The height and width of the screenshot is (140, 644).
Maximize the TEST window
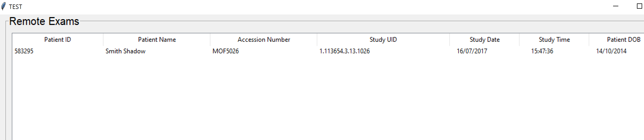point(639,6)
